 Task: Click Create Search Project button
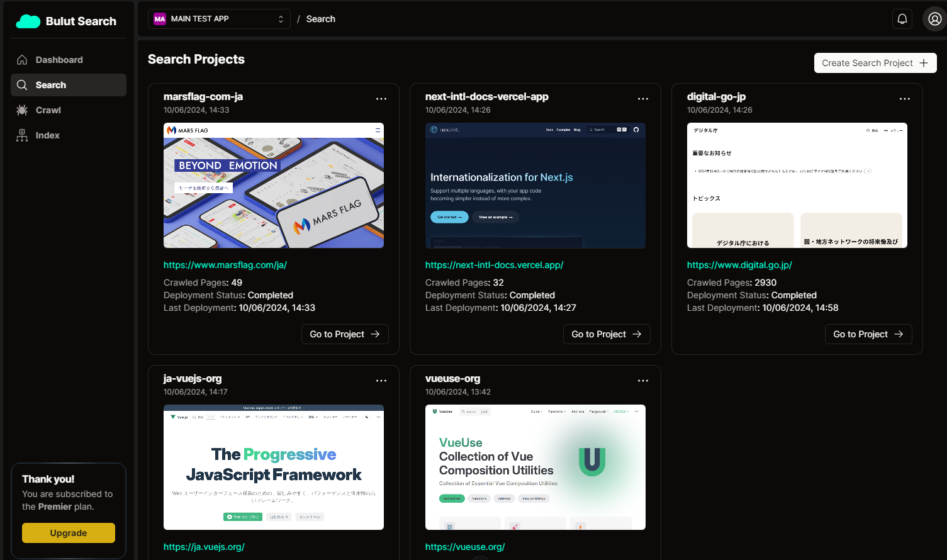point(875,63)
